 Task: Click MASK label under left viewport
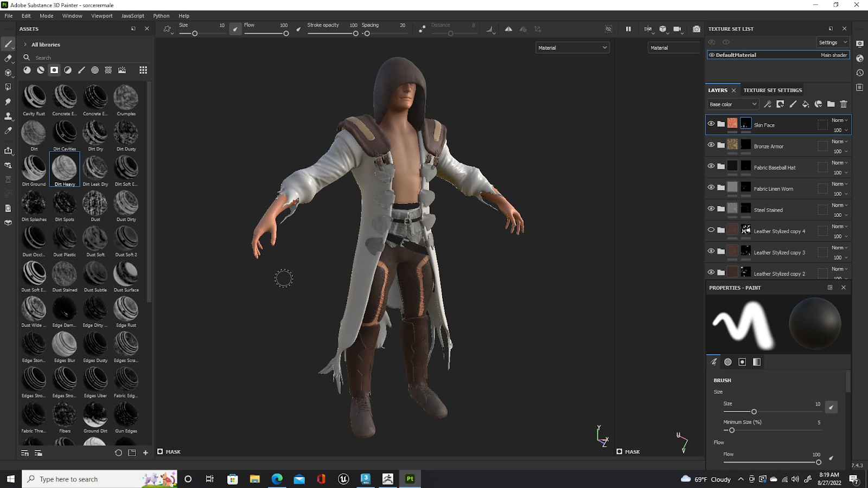pos(173,452)
